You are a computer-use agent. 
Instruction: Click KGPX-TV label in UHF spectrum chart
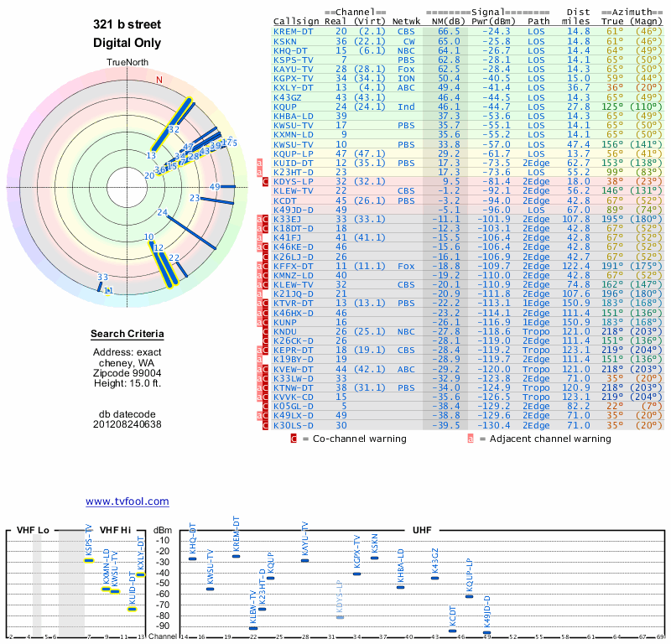tap(357, 552)
